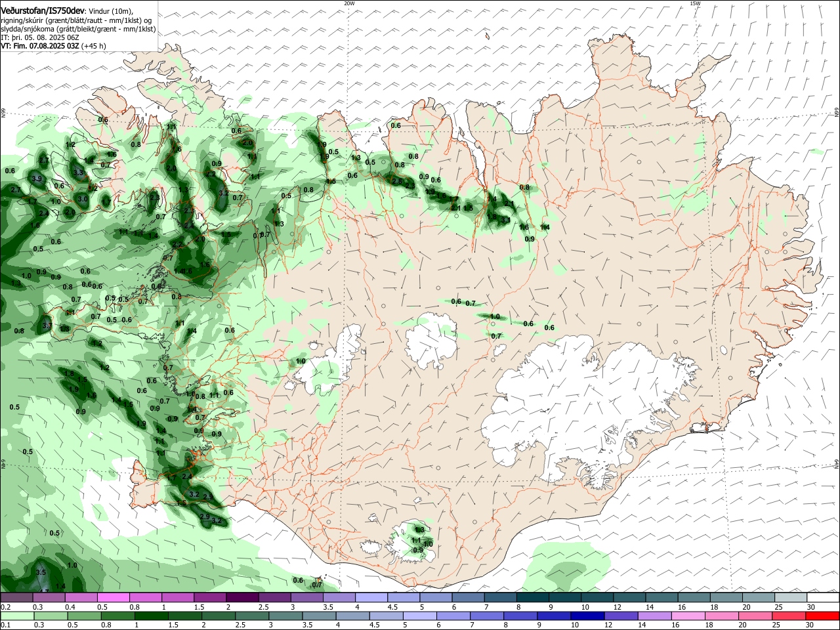840x630 pixels.
Task: Select the upper legend swatch starting at 1
Action: pos(177,598)
